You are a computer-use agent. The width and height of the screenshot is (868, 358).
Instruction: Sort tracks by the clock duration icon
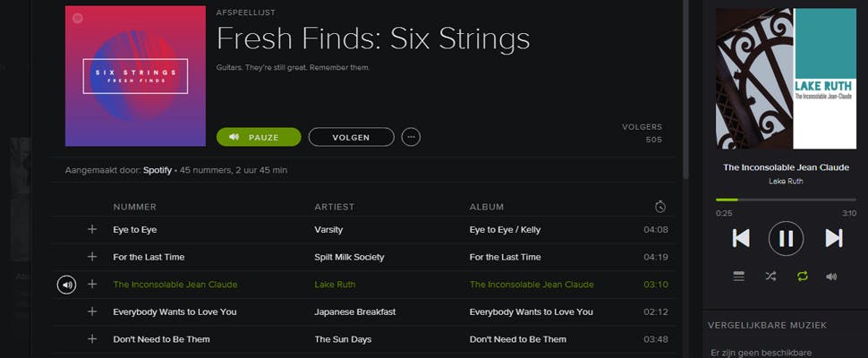tap(660, 207)
